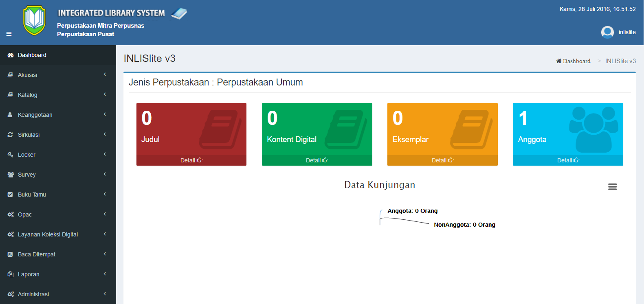644x304 pixels.
Task: Click the Layanan Koleksi Digital gears icon
Action: point(11,234)
